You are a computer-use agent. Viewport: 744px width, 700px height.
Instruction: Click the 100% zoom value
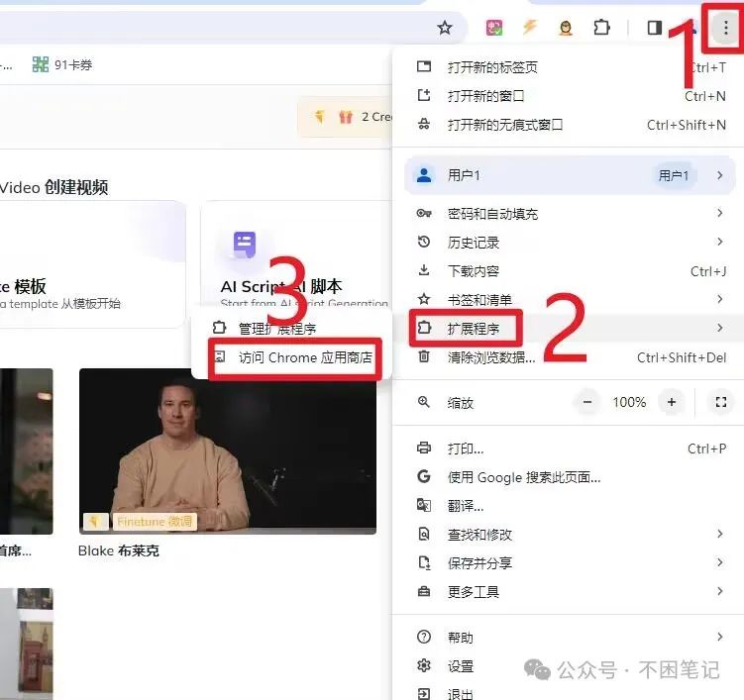tap(629, 402)
